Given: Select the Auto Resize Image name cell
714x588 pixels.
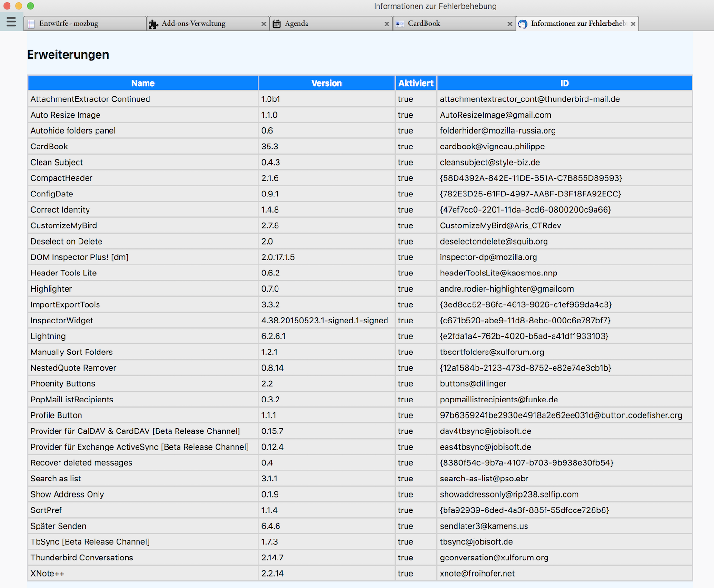Looking at the screenshot, I should click(143, 115).
